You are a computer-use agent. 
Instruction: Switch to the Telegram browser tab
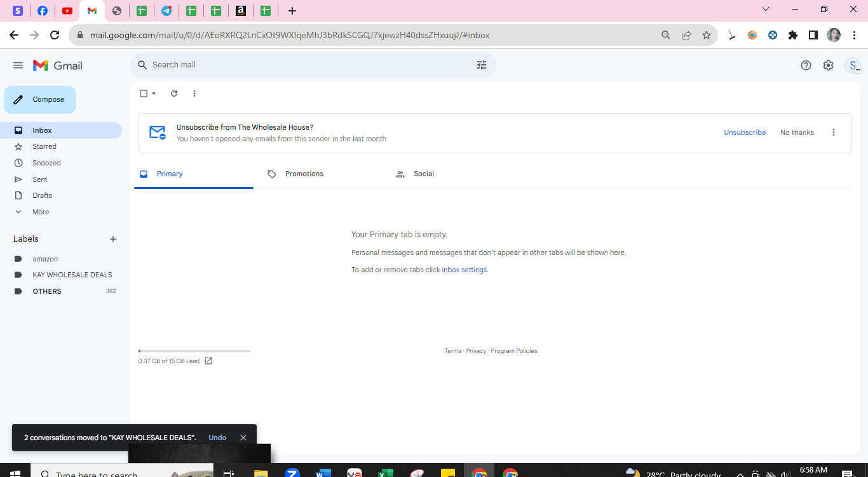click(166, 11)
